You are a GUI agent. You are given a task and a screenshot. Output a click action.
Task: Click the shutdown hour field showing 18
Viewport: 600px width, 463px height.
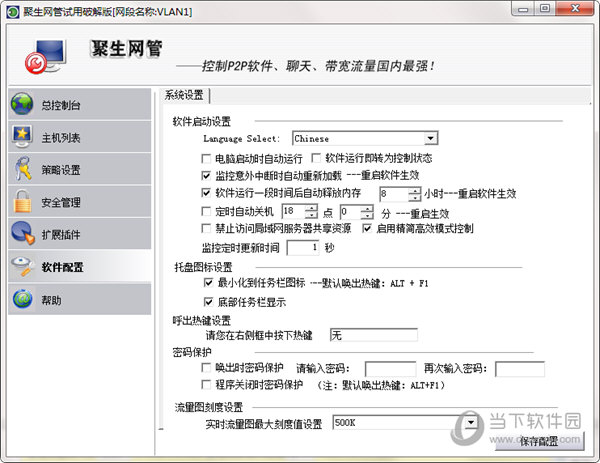click(294, 212)
